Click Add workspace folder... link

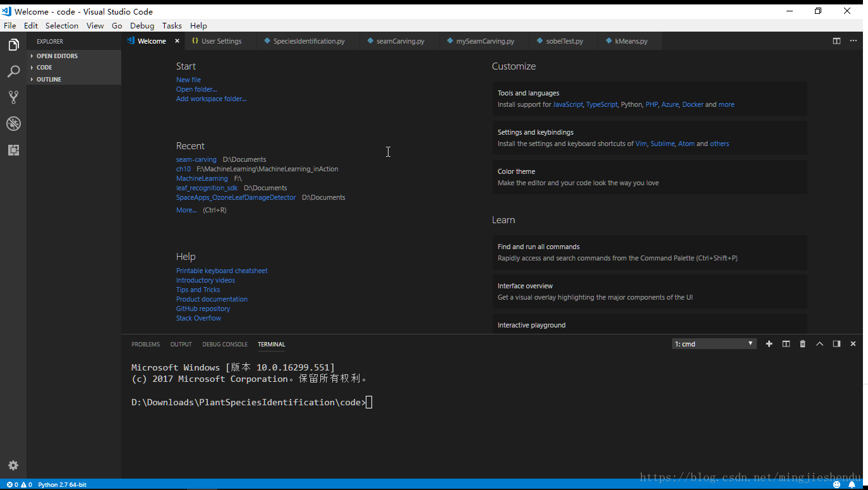[211, 99]
